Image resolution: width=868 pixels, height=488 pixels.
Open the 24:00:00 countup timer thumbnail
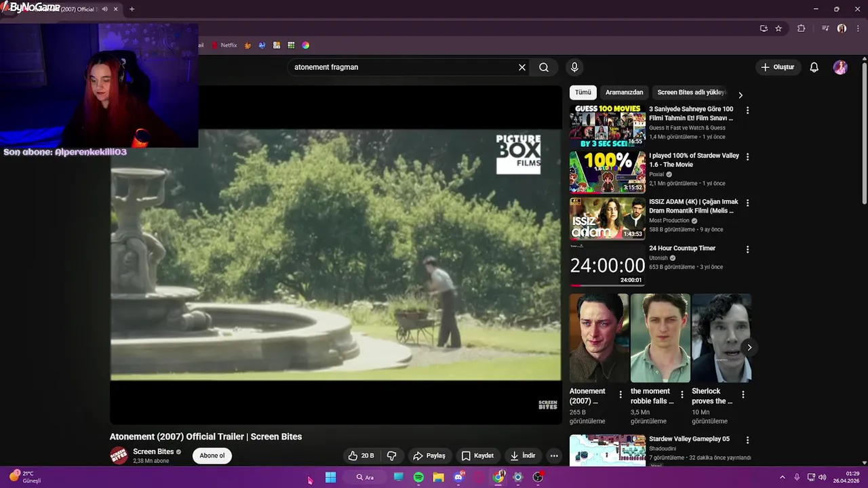click(608, 265)
